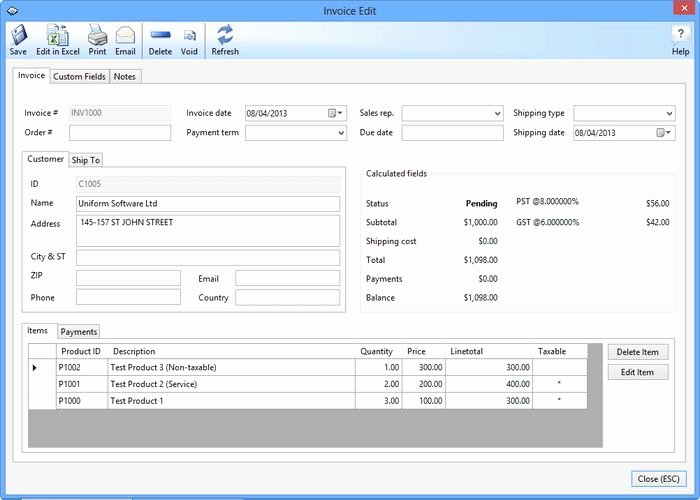Expand the Payment term dropdown
700x500 pixels.
tap(341, 133)
